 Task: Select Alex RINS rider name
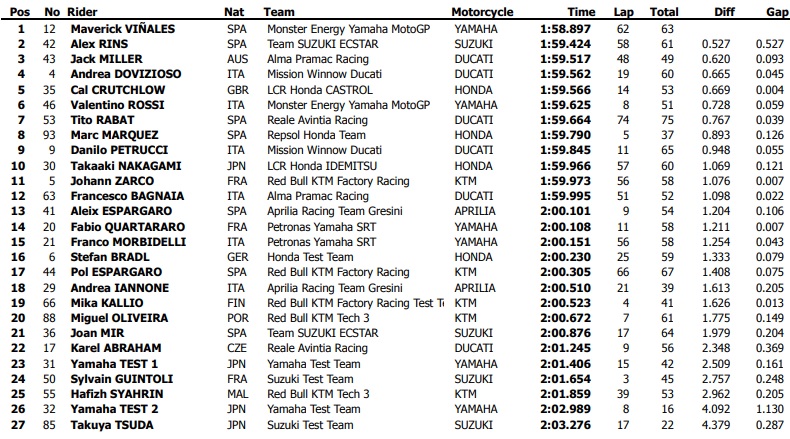(x=99, y=44)
